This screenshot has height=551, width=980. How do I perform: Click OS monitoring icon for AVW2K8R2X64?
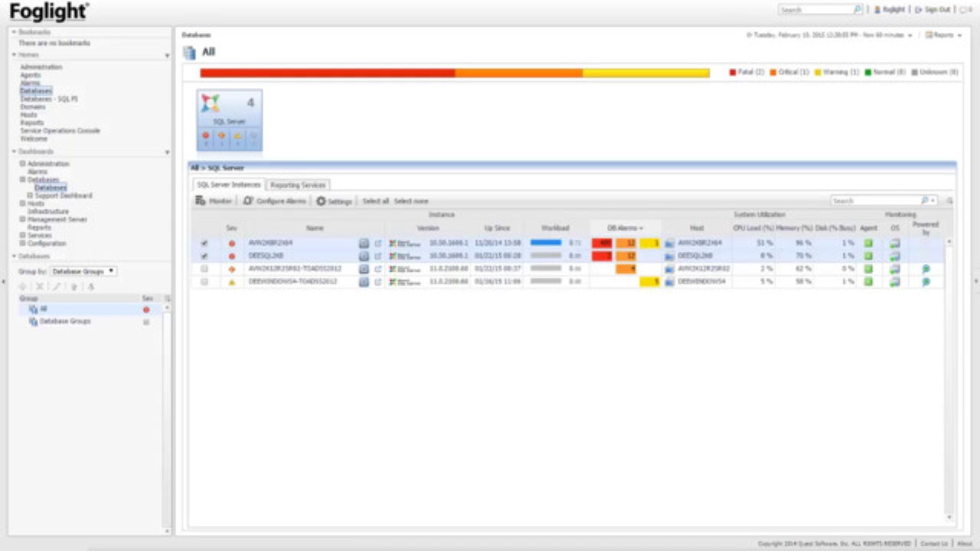tap(894, 243)
